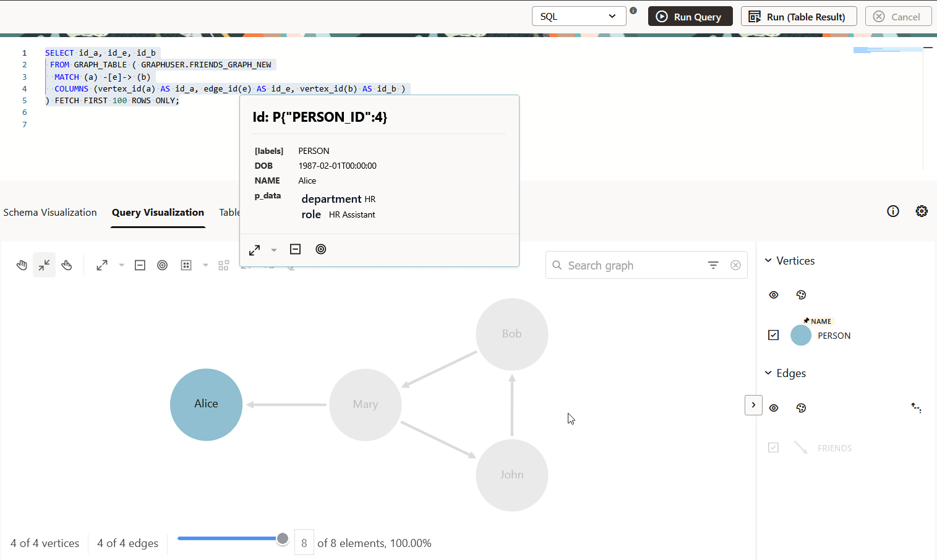Click the graph toolbar expand arrows icon
The image size is (937, 560).
click(102, 265)
